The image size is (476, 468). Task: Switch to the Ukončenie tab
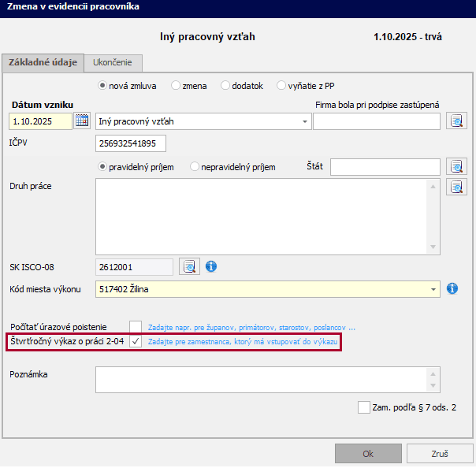(x=113, y=63)
